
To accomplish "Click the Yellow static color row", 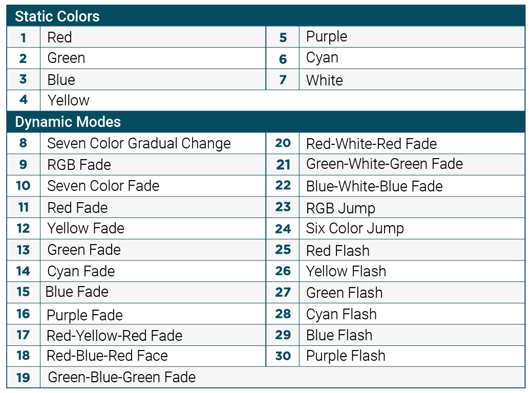I will [69, 100].
